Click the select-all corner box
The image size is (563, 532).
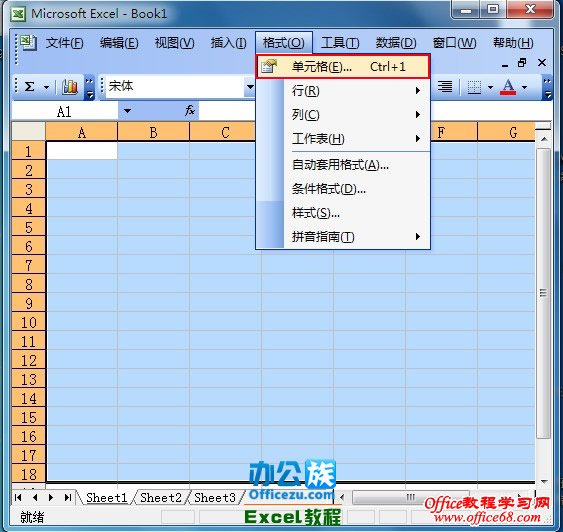click(29, 131)
